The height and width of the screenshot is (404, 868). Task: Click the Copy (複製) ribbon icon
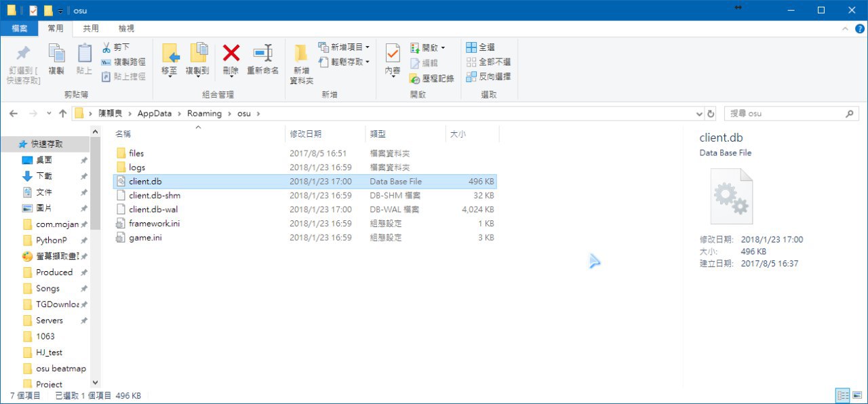point(56,54)
